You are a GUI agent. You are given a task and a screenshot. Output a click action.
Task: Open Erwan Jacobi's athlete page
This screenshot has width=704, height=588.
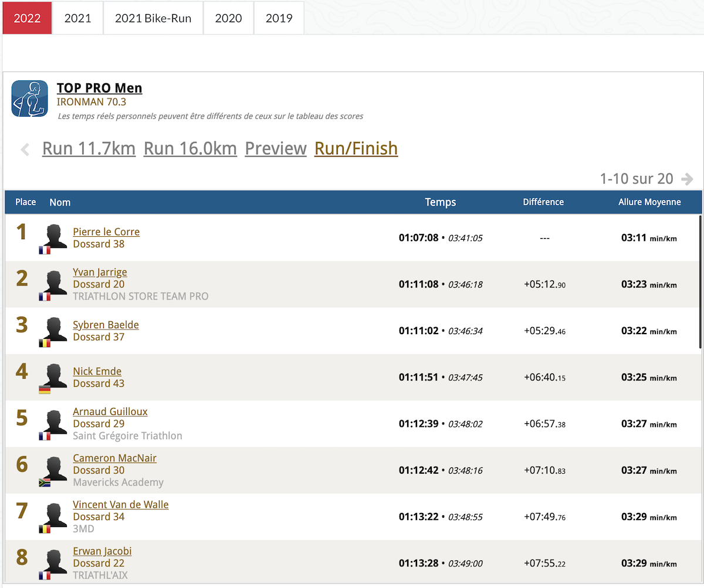coord(102,551)
